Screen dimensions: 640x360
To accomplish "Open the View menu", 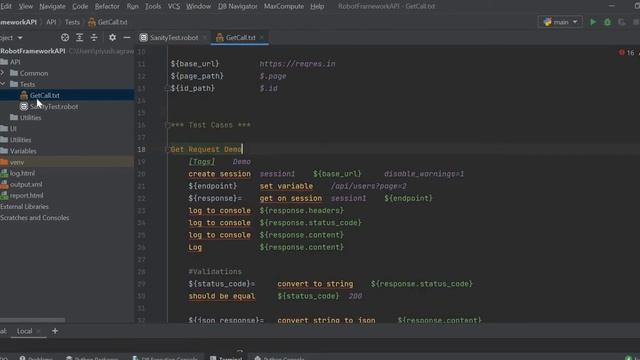I will (x=25, y=6).
